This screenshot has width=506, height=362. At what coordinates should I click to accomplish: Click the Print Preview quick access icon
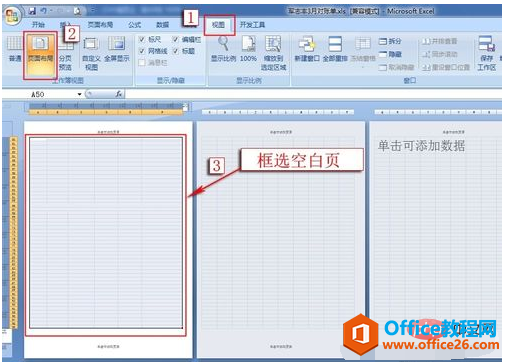pyautogui.click(x=77, y=11)
